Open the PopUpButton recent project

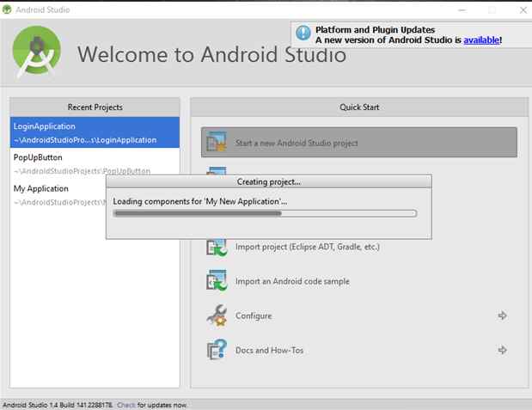[95, 163]
